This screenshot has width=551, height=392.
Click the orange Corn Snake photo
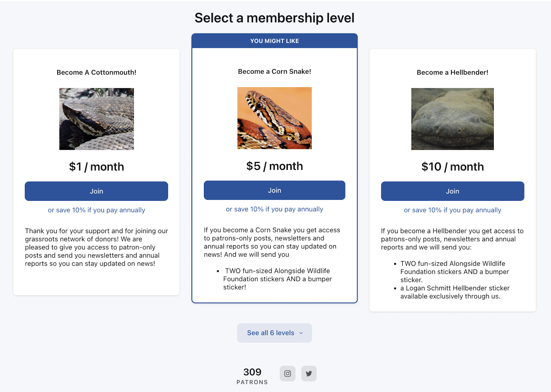pyautogui.click(x=274, y=118)
